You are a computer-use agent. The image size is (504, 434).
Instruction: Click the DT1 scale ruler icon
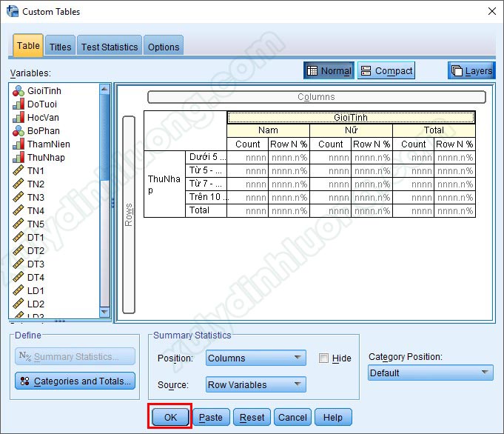click(19, 237)
